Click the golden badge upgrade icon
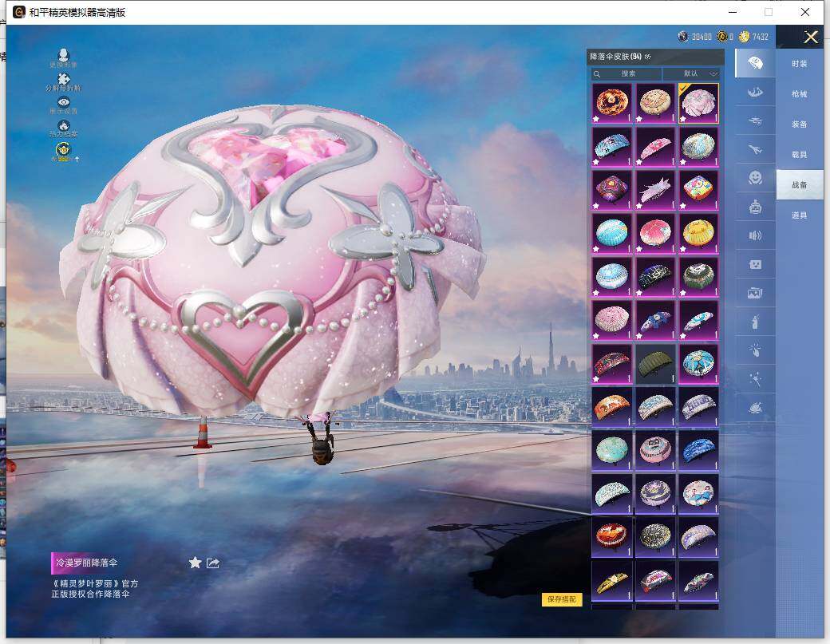The image size is (830, 644). click(63, 152)
